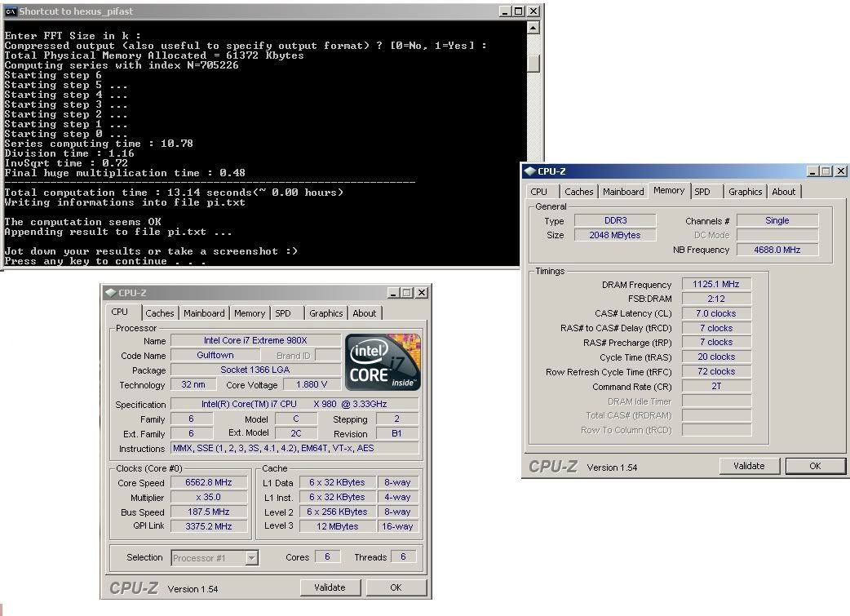Click the hexus_pifast console title bar
Screen dimensions: 850x616
point(271,11)
